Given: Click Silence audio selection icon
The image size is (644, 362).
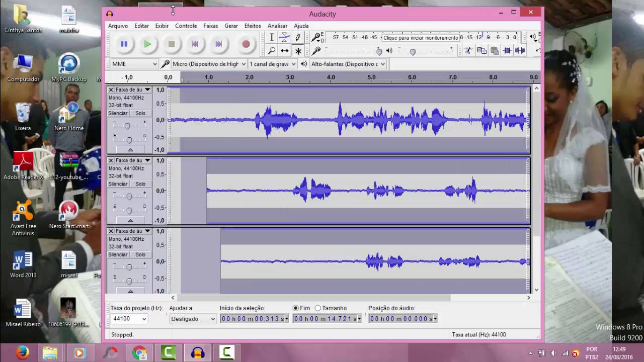Looking at the screenshot, I should (520, 51).
